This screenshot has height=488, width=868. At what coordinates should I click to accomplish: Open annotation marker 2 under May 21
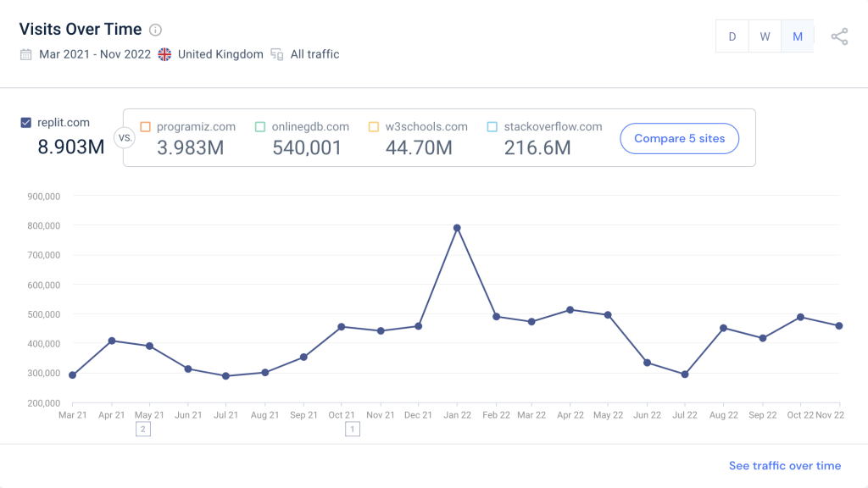pyautogui.click(x=143, y=430)
